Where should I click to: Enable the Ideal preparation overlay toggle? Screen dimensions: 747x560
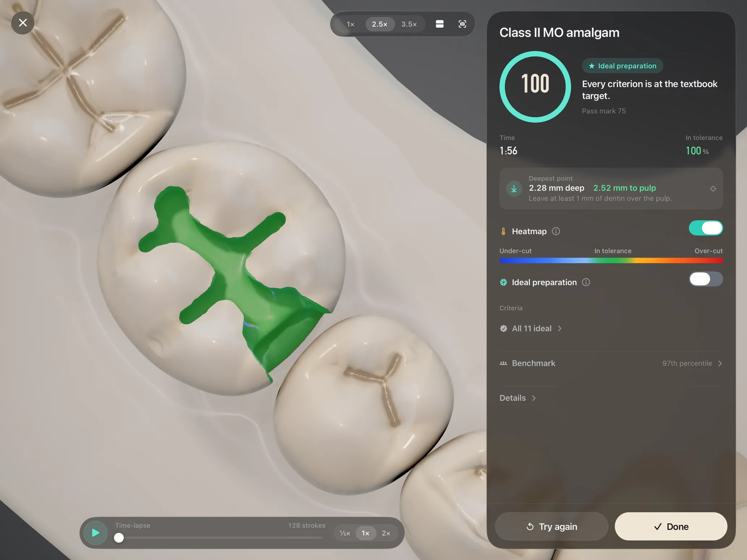pyautogui.click(x=705, y=279)
